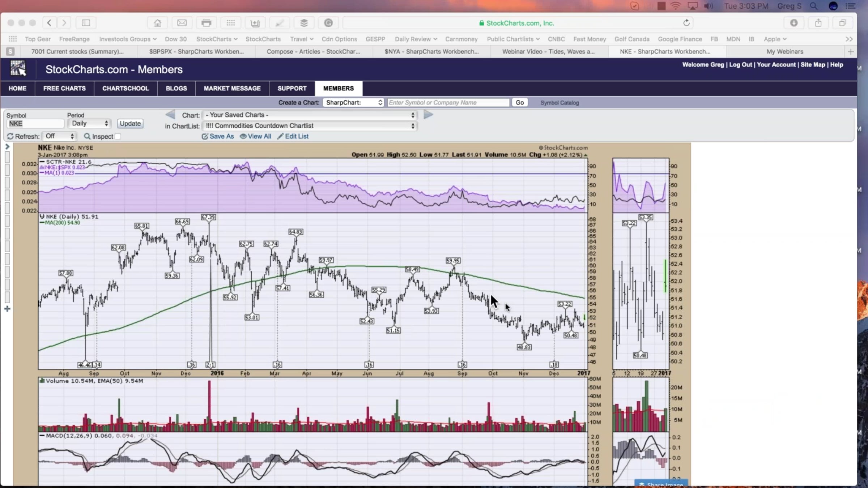Expand the Travel bookmark folder

click(x=302, y=39)
